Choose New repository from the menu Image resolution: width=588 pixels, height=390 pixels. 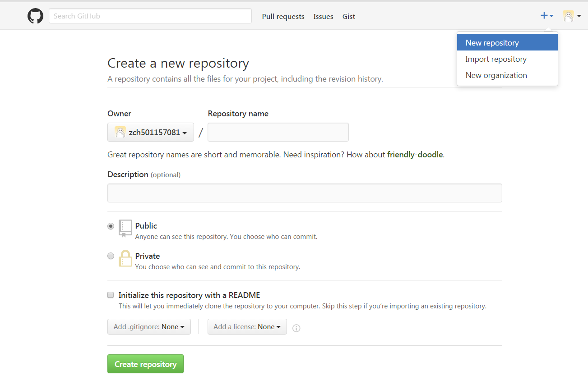(507, 43)
